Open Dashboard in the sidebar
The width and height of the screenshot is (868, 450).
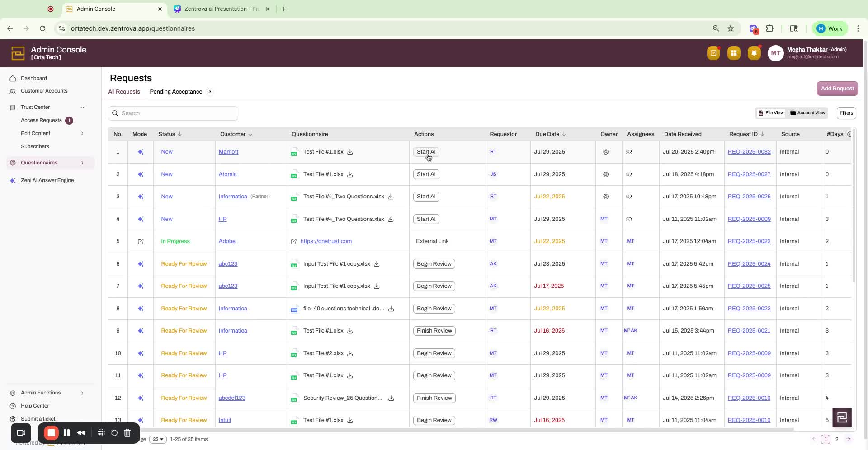(34, 78)
